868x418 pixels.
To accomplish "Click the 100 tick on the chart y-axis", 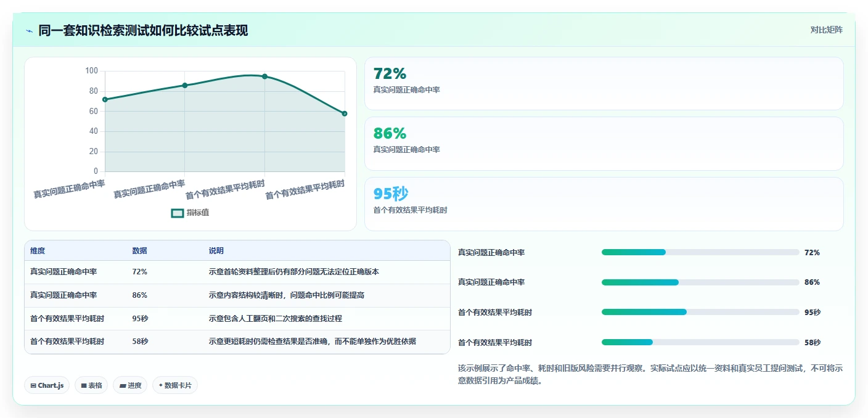I will click(91, 71).
